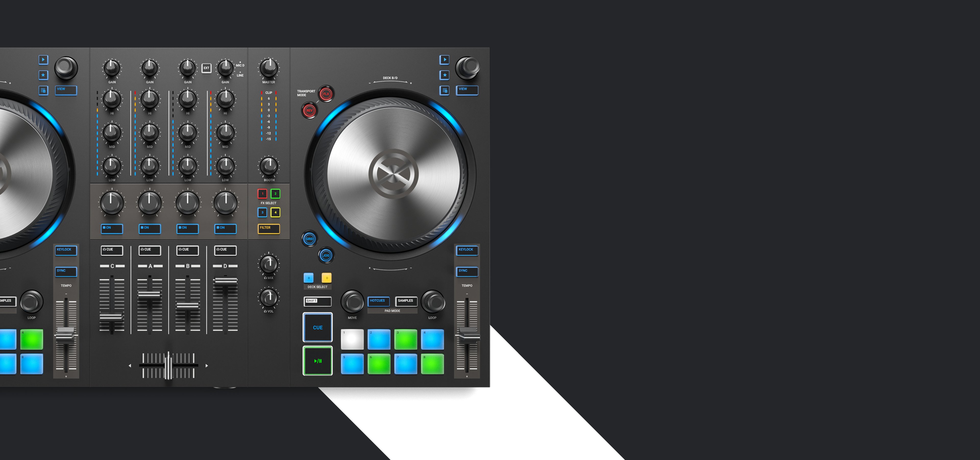Toggle right deck KEYLOCK button
Screen dimensions: 980x460
[x=467, y=250]
